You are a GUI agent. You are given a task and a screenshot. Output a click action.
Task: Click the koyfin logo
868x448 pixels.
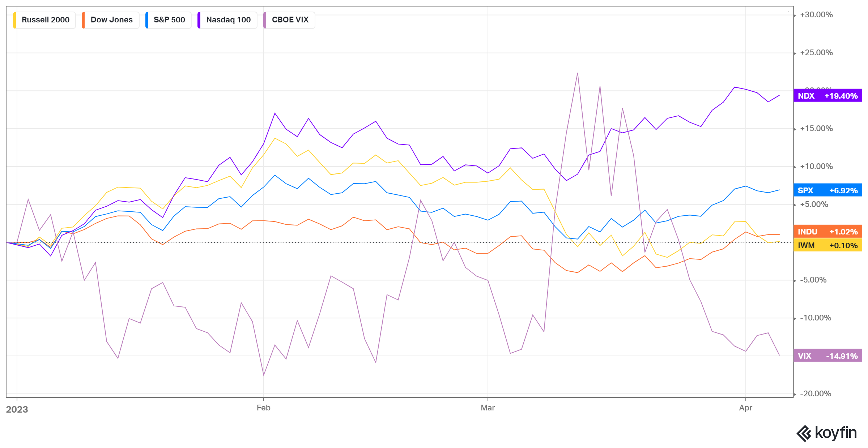click(x=827, y=433)
